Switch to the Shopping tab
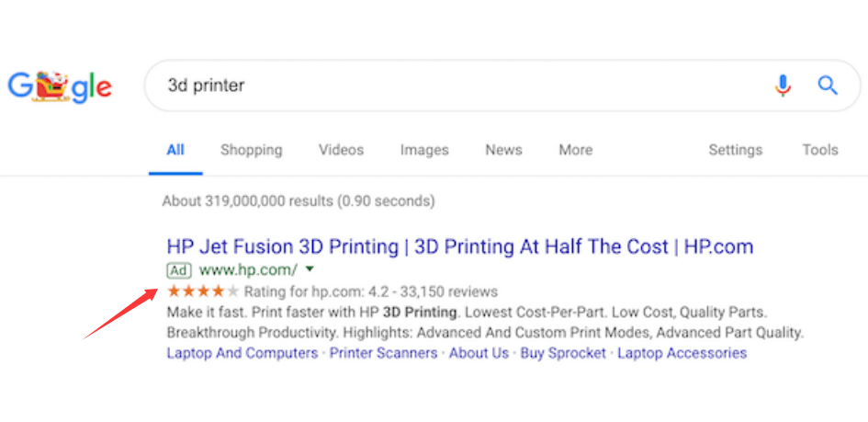 [x=252, y=150]
